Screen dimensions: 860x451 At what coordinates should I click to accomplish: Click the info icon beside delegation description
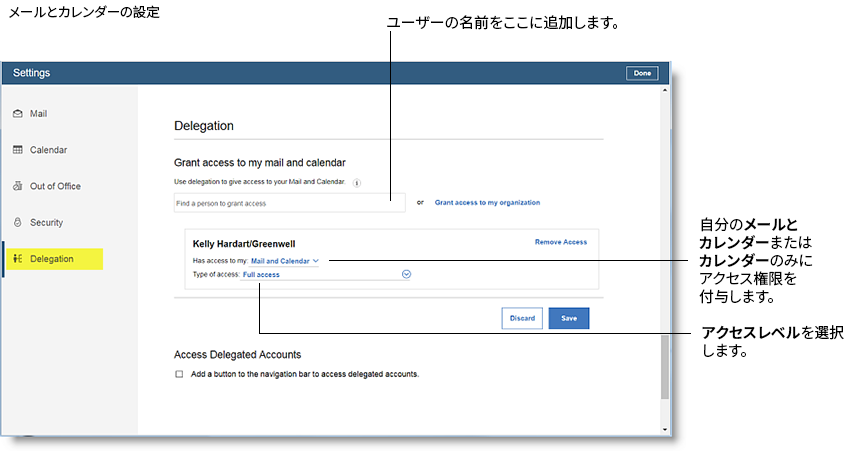coord(357,183)
